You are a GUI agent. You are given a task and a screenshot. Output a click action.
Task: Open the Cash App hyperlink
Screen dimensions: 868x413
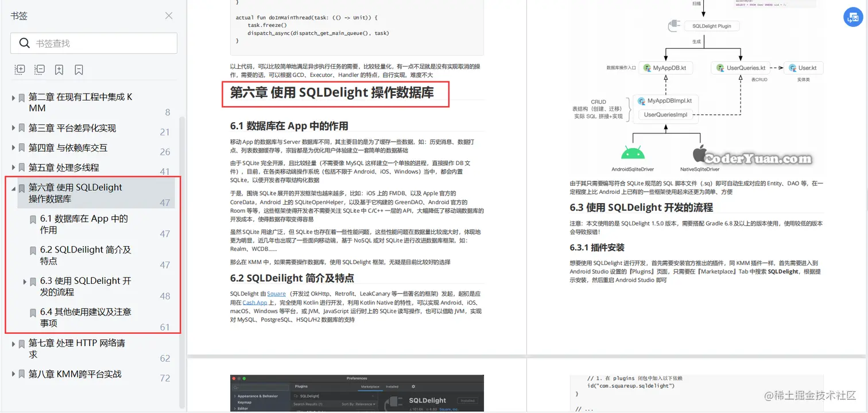254,302
